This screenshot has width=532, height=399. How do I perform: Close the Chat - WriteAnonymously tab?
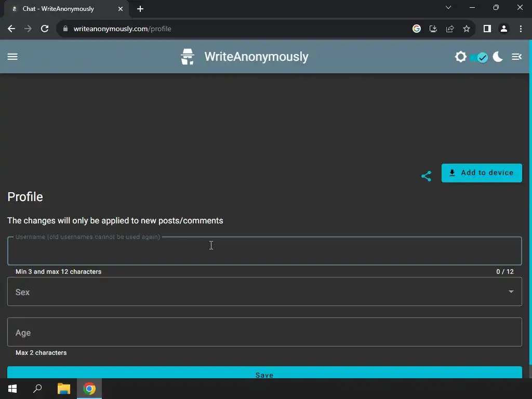click(121, 9)
